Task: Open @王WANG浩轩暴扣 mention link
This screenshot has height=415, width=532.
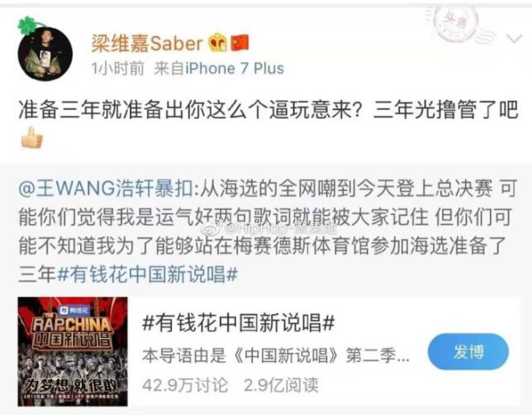Action: point(106,188)
